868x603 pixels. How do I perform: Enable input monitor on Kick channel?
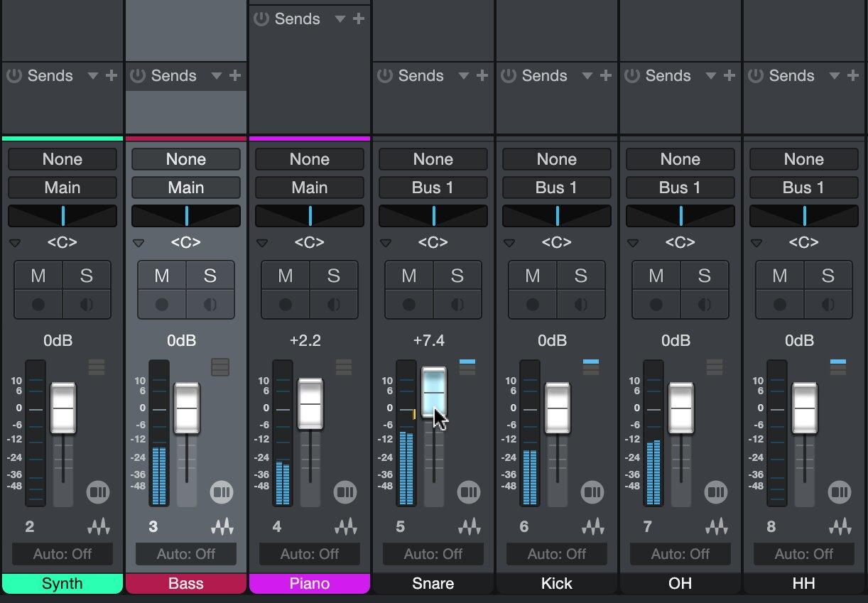click(581, 305)
